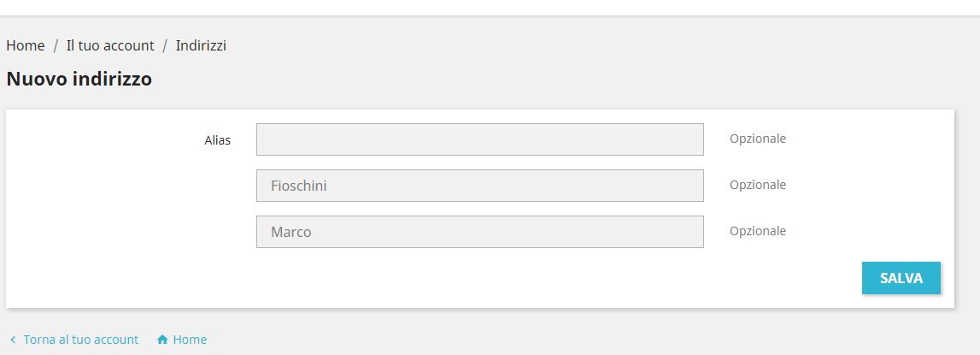This screenshot has width=980, height=355.
Task: Click the Opzionale hint next to Alias
Action: pos(757,139)
